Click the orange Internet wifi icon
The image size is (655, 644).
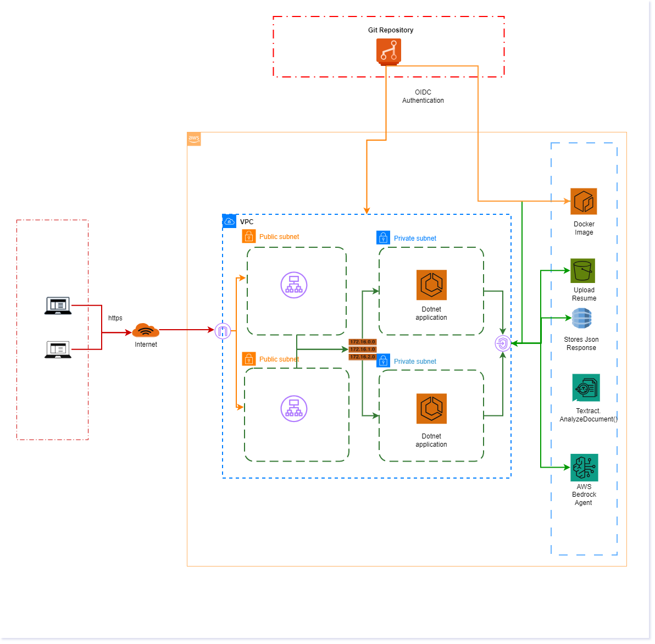(x=145, y=331)
